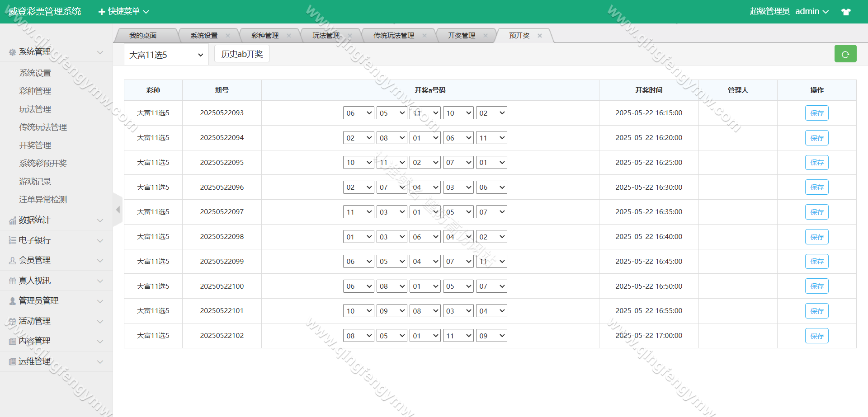
Task: Click the green refresh icon button
Action: point(845,54)
